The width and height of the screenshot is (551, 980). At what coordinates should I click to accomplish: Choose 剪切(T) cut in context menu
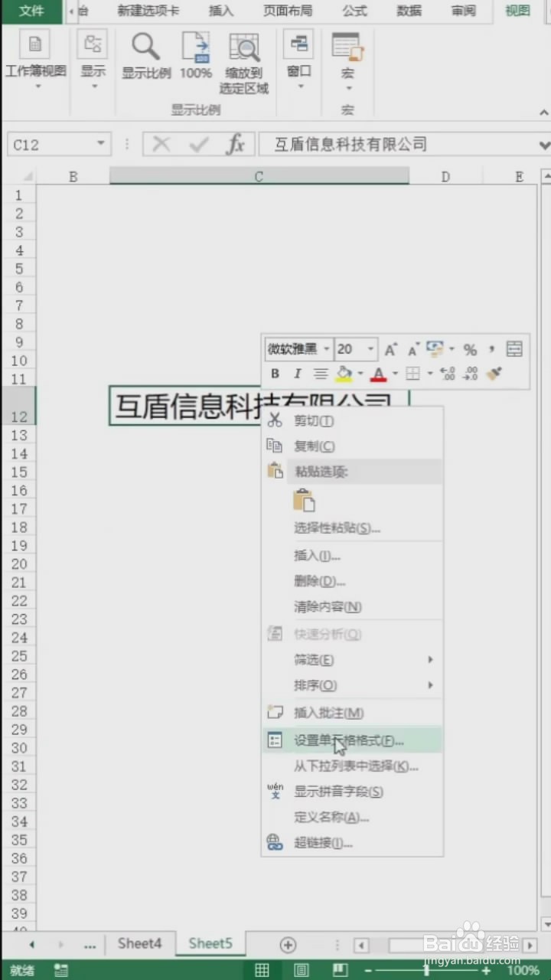[x=353, y=420]
